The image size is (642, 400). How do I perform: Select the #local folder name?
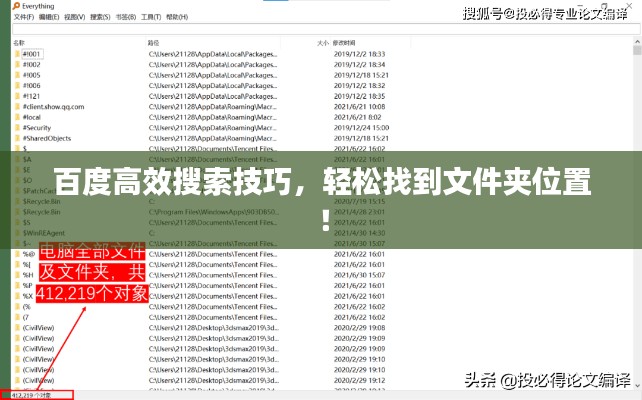(32, 118)
